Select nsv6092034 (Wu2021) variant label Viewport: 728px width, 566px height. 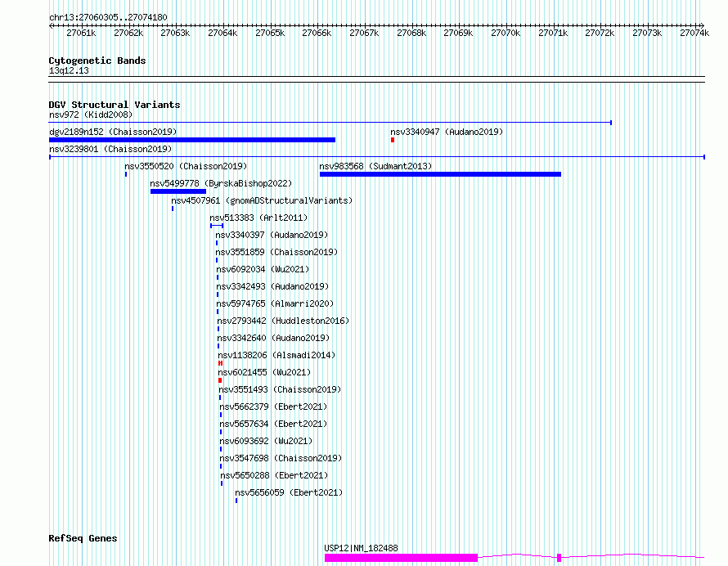pos(263,269)
